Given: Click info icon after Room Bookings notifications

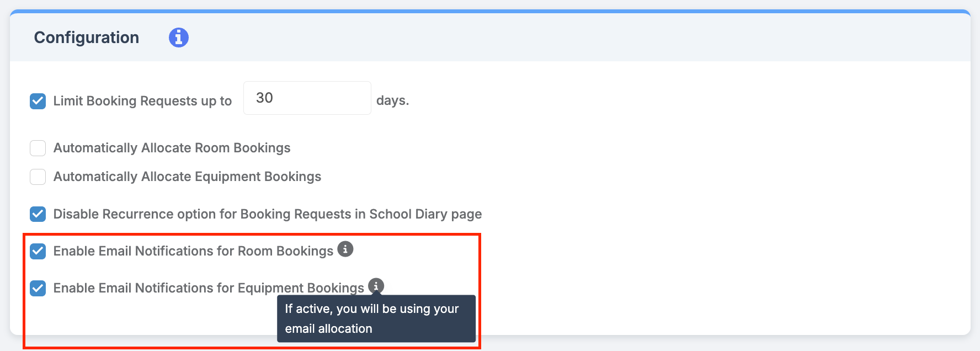Looking at the screenshot, I should 345,249.
